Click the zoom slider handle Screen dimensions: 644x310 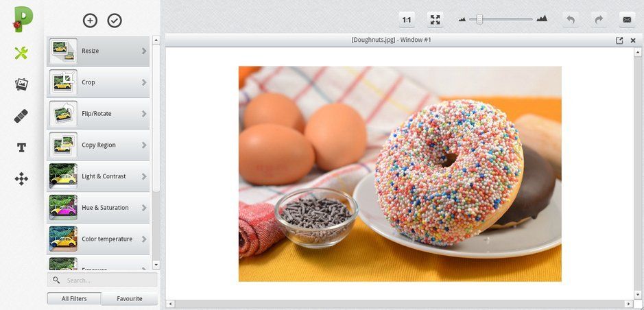pos(479,19)
